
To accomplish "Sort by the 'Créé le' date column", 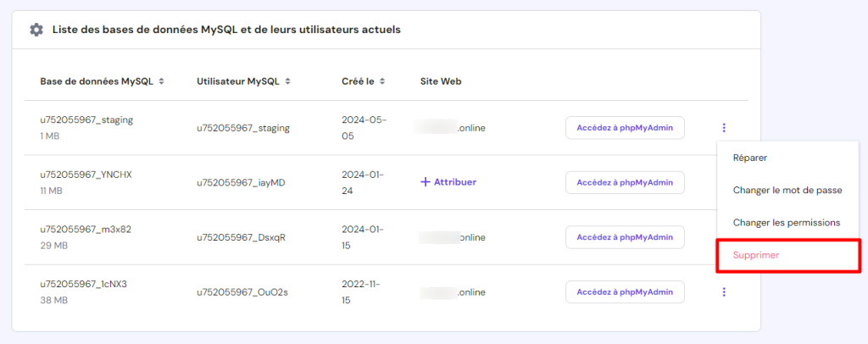I will (x=383, y=81).
